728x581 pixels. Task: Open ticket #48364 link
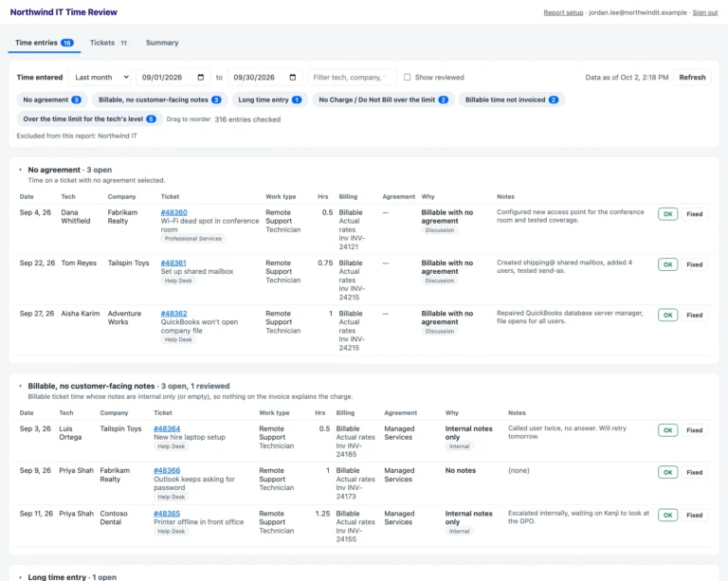tap(167, 428)
